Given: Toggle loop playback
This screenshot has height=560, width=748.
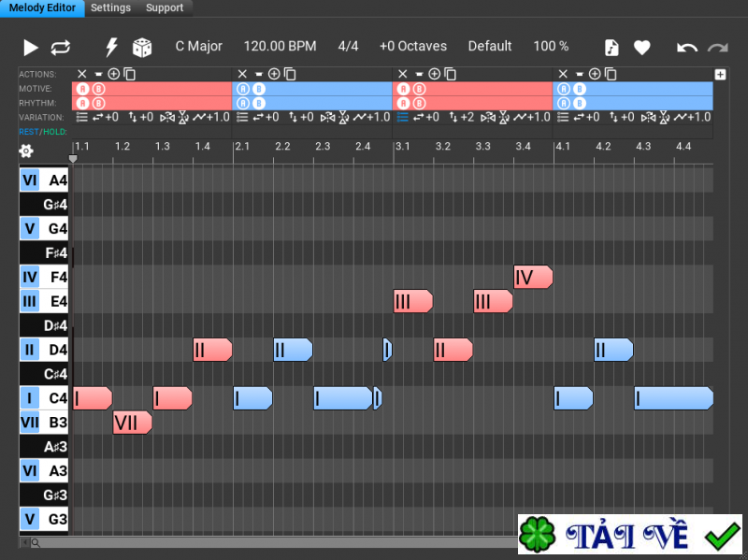Looking at the screenshot, I should (61, 48).
